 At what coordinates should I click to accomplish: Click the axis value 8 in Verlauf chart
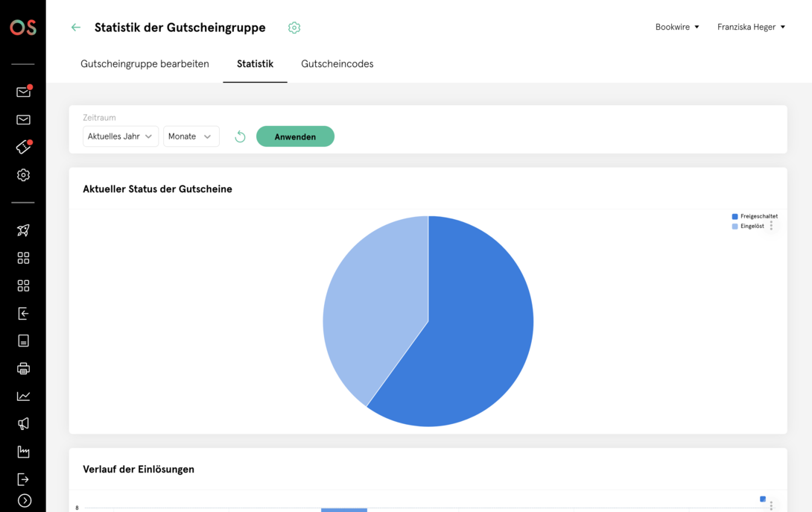pos(77,508)
